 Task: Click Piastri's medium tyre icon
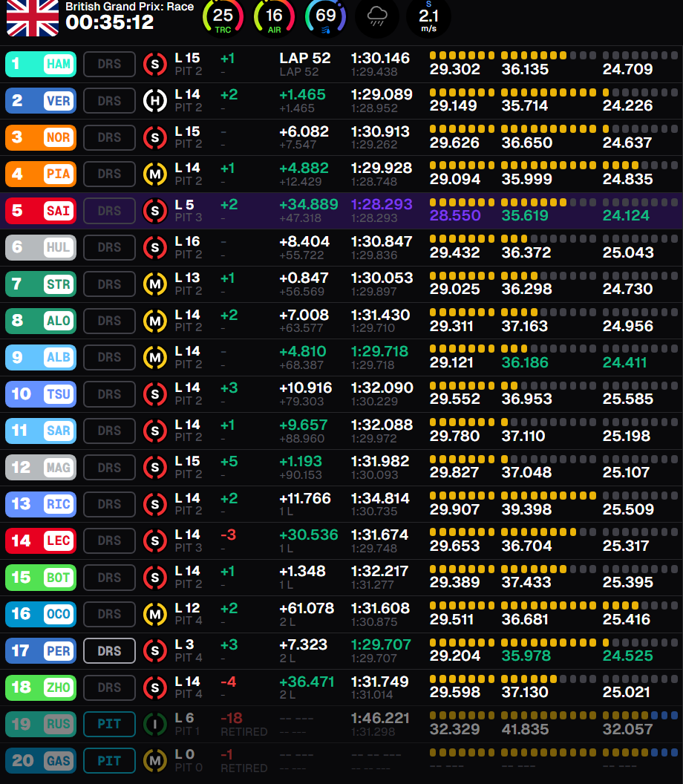click(155, 174)
